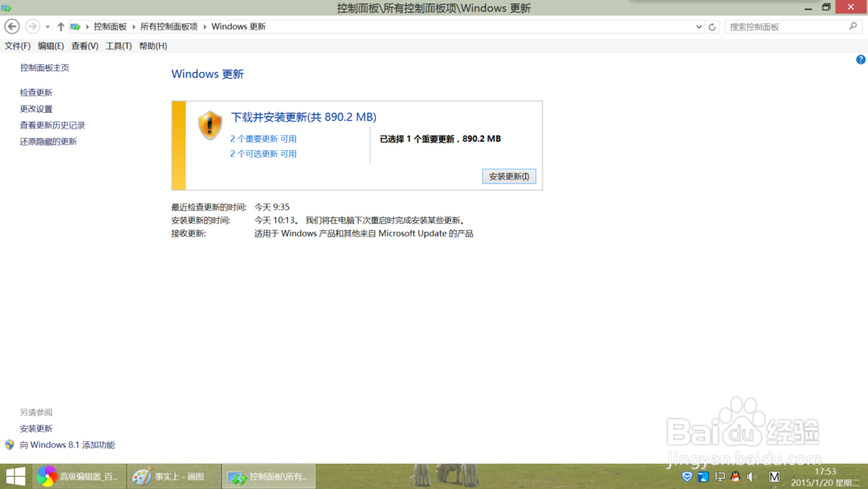Click the search magnifier icon
Screen dimensions: 868x489
point(853,26)
